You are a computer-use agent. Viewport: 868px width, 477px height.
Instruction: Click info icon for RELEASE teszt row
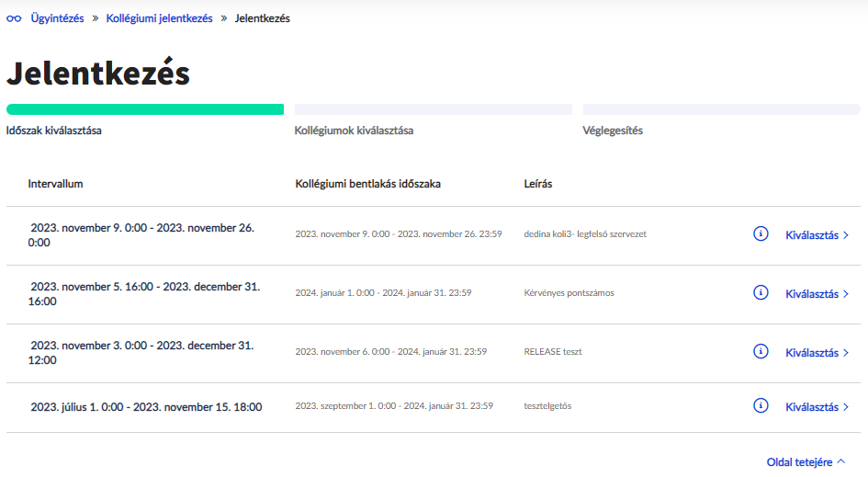[760, 351]
